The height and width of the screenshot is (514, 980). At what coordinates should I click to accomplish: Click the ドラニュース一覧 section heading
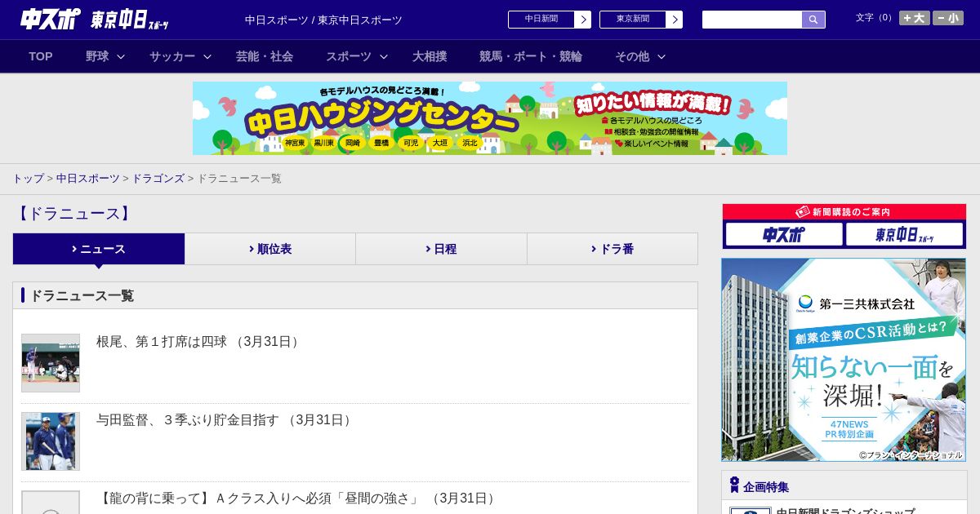(82, 295)
